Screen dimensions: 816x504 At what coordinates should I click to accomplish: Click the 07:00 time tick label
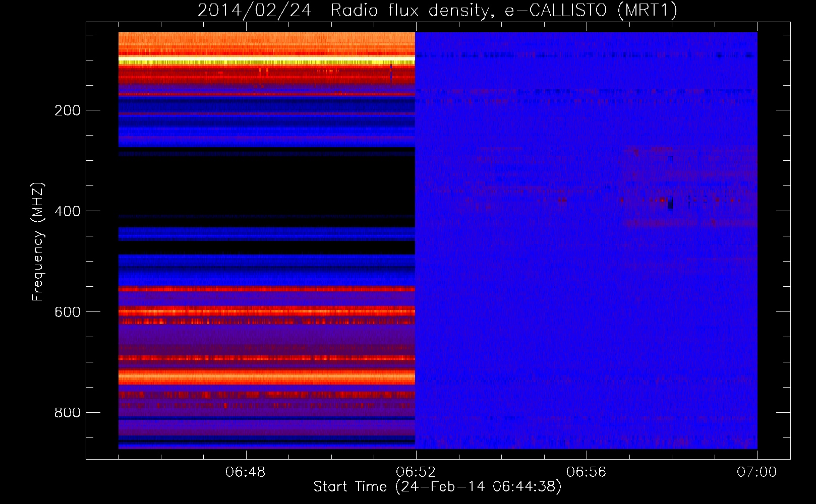coord(757,472)
